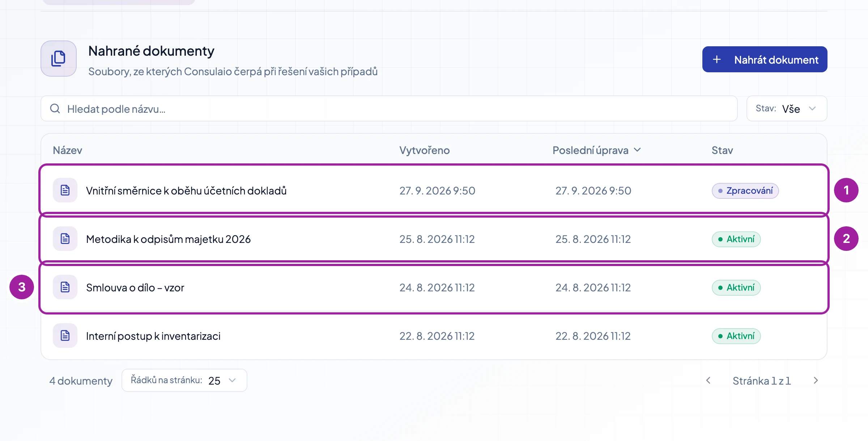Image resolution: width=868 pixels, height=441 pixels.
Task: Open Smlouva o dílo – vzor
Action: coord(135,287)
